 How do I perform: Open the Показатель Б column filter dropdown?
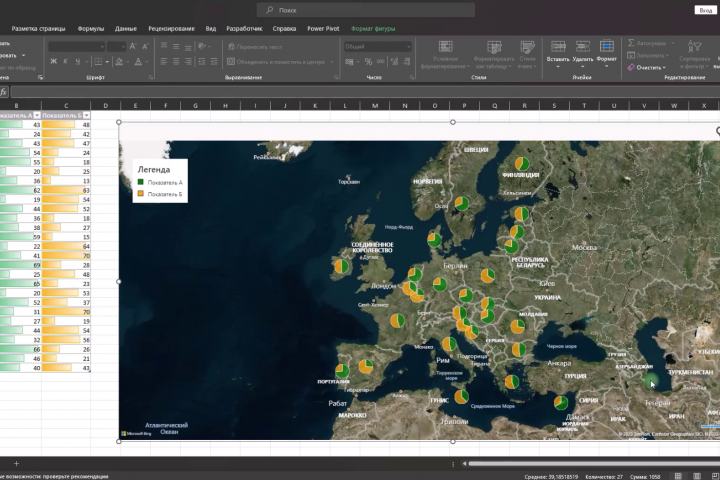point(86,115)
